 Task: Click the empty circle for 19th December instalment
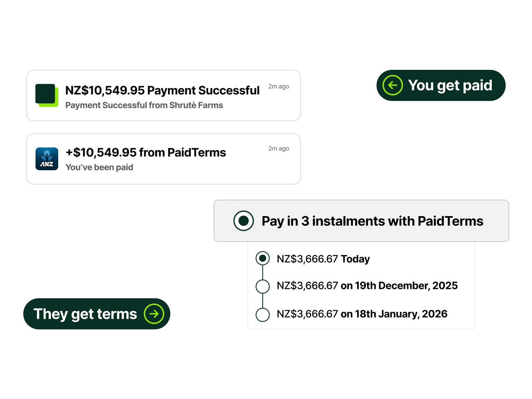(263, 286)
